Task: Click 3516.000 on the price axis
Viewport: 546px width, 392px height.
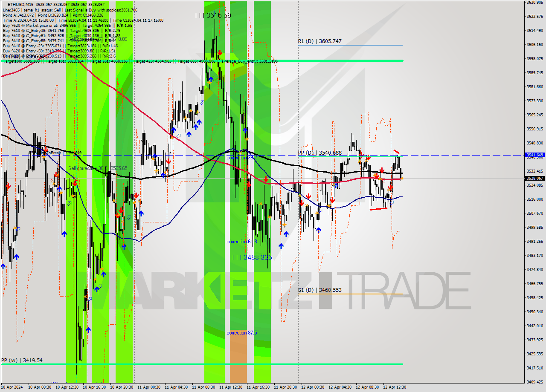Action: point(535,199)
